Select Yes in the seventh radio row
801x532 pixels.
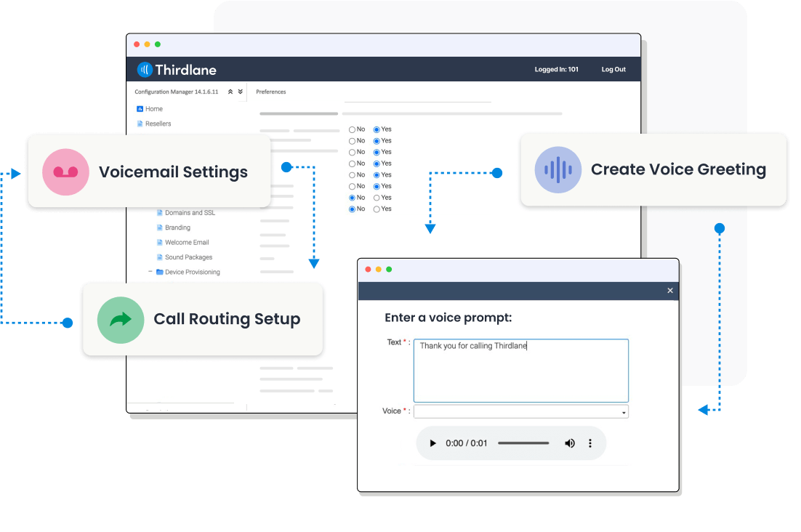click(x=377, y=198)
